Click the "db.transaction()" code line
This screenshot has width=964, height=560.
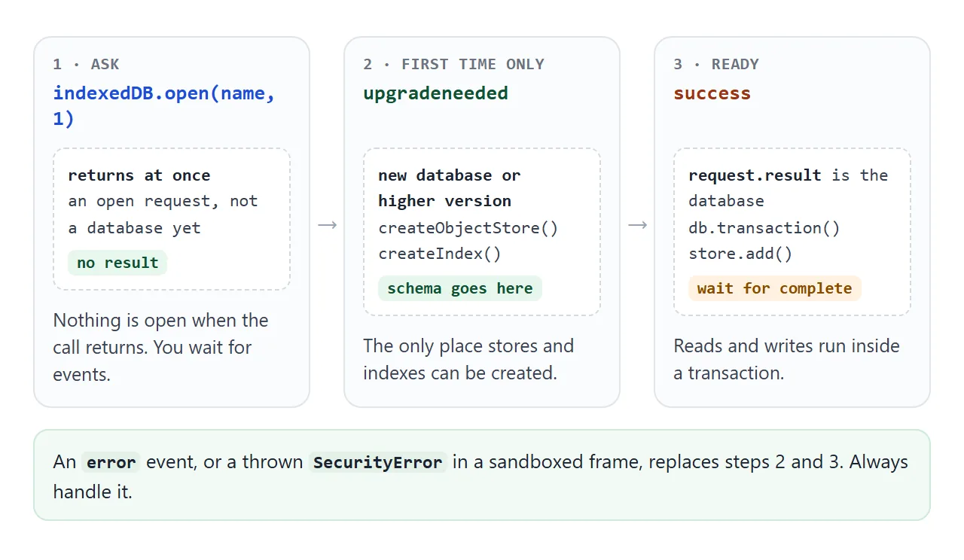(x=764, y=228)
